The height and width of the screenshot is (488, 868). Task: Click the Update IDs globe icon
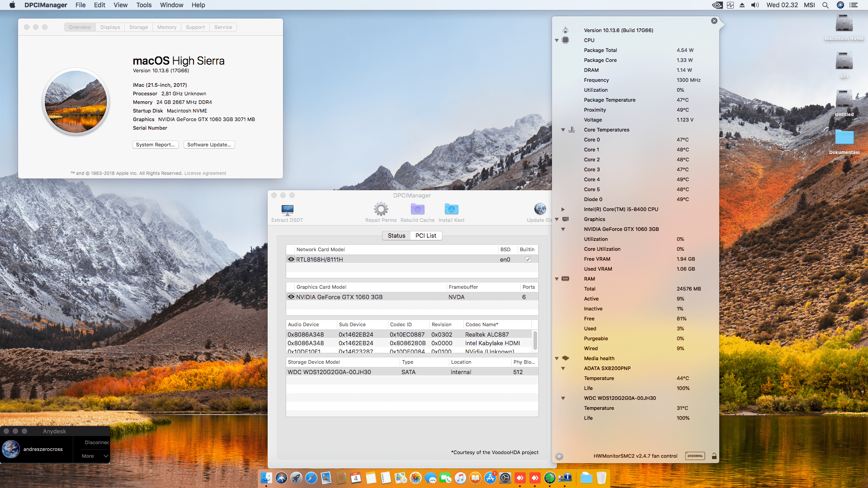540,209
